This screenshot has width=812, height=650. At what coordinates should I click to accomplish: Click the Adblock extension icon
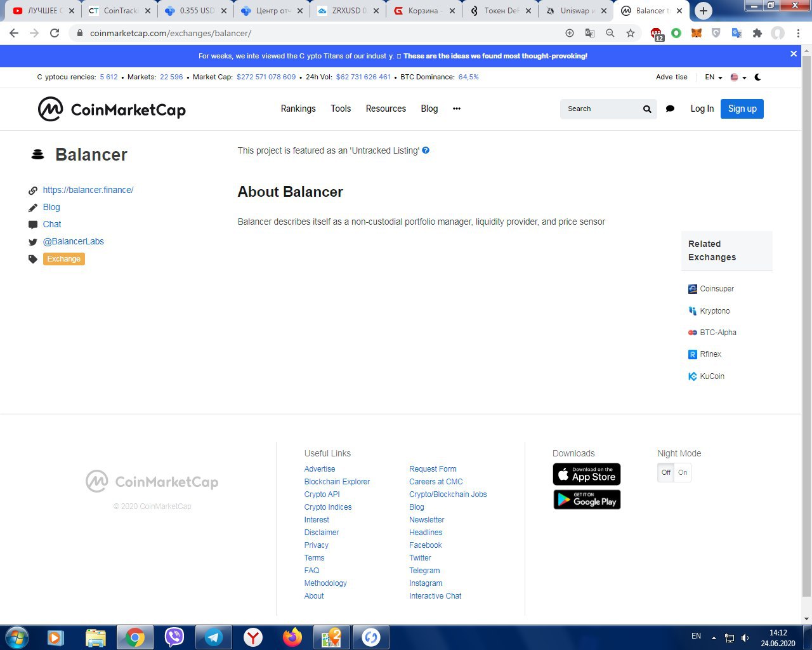[x=656, y=34]
